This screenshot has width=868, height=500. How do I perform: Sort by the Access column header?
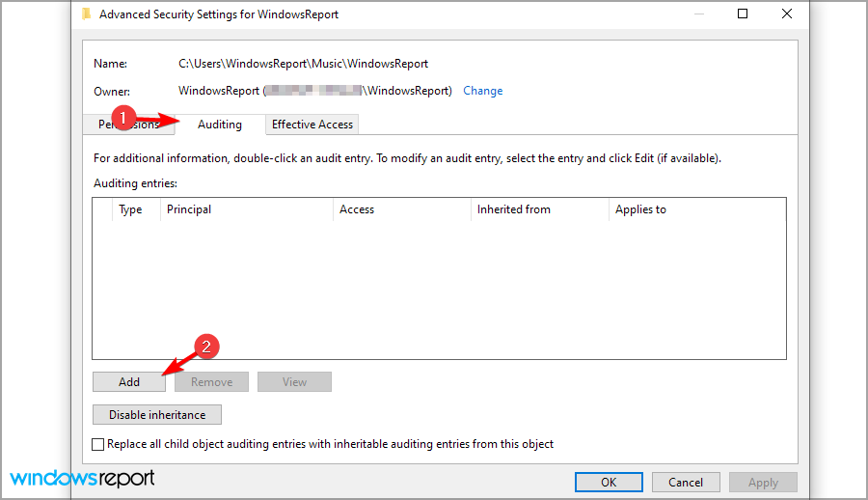click(x=357, y=209)
